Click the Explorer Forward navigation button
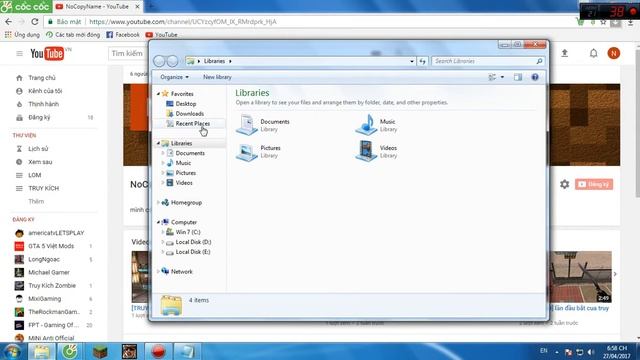640x360 pixels. click(x=173, y=61)
